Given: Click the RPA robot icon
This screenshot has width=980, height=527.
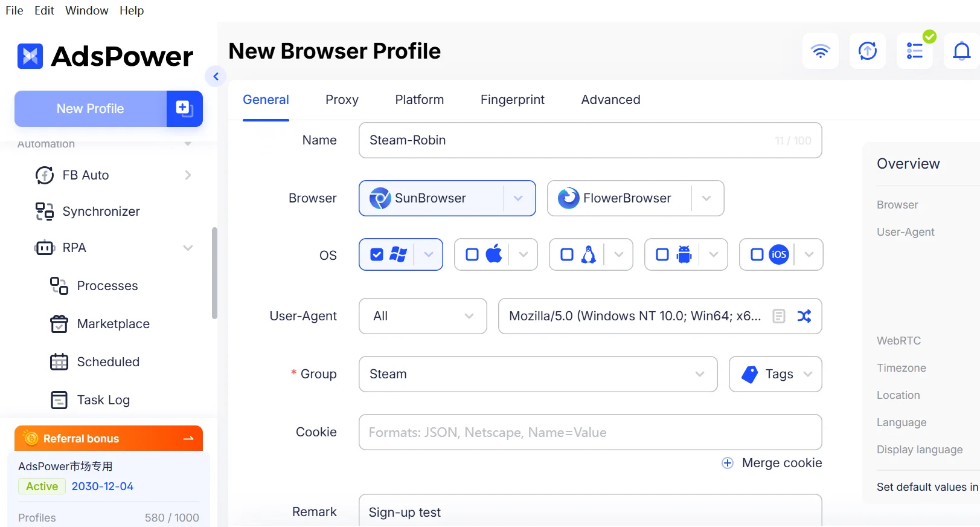Looking at the screenshot, I should [x=45, y=248].
